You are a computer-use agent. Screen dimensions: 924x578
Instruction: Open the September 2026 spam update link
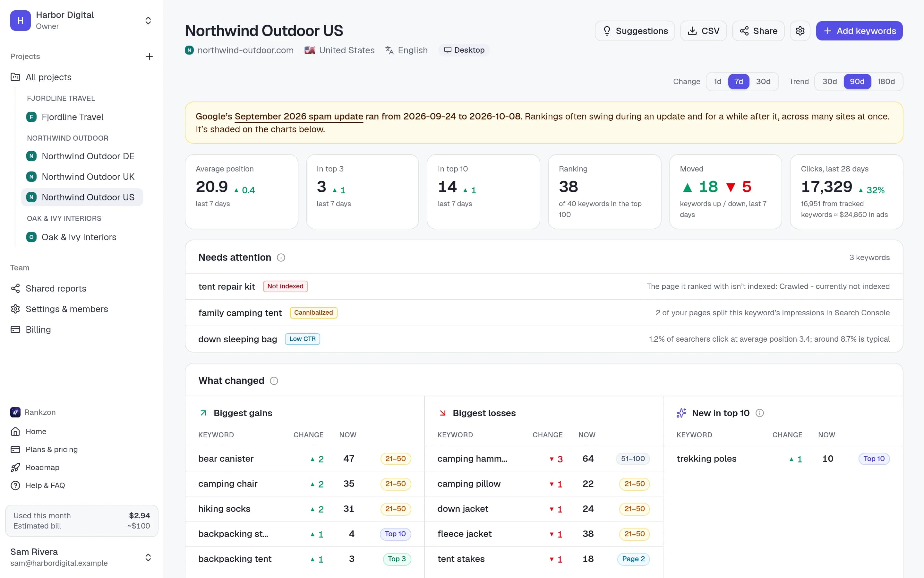299,116
